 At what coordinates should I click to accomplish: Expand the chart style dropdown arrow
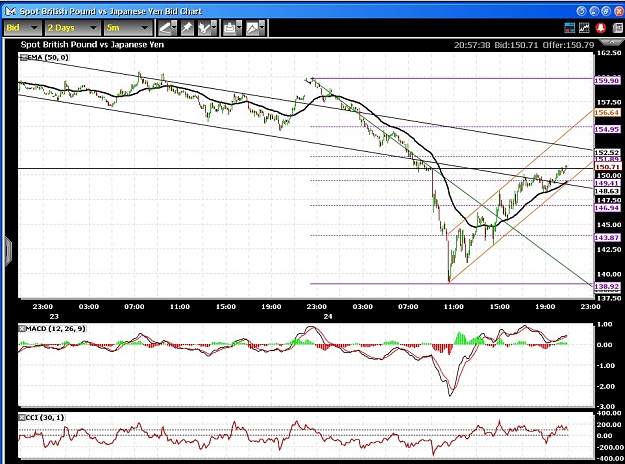coord(262,28)
